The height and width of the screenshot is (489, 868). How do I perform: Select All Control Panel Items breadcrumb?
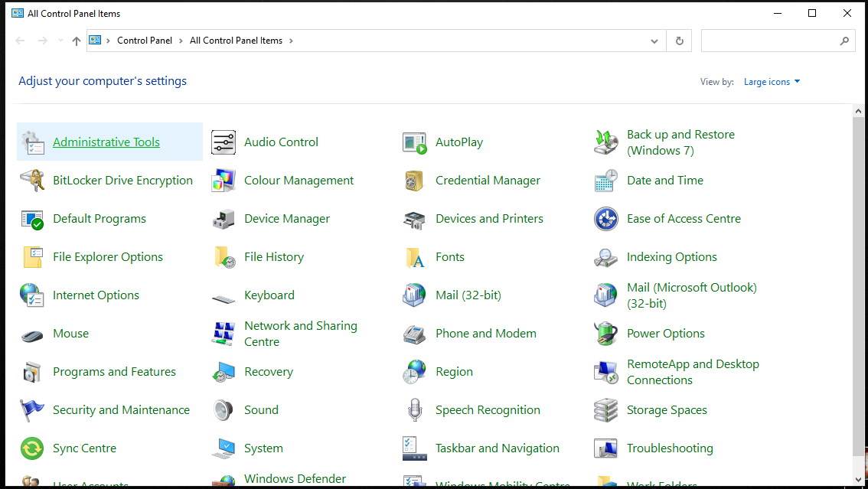pyautogui.click(x=236, y=41)
